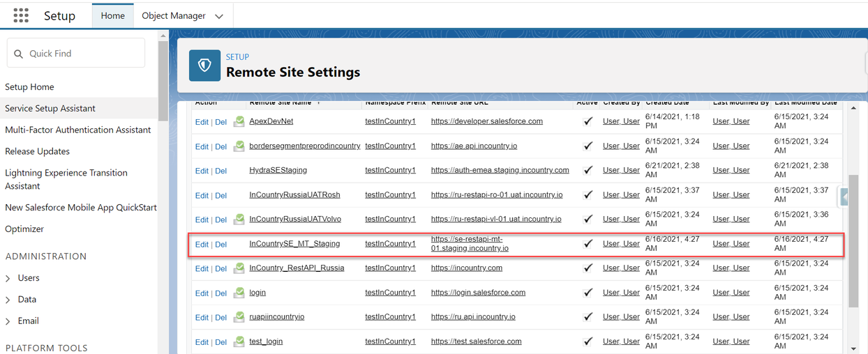Click the envelope icon beside login site
868x354 pixels.
tap(239, 293)
